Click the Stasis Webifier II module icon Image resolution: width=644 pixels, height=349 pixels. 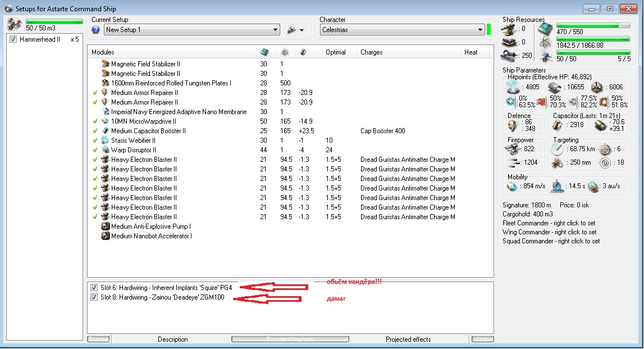click(106, 140)
